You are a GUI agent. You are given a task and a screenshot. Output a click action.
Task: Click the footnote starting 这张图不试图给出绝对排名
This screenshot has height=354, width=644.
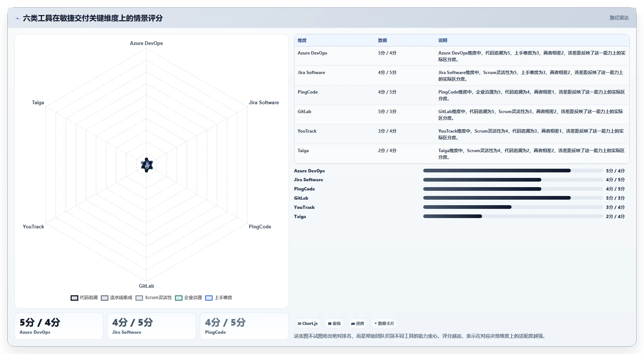(420, 336)
